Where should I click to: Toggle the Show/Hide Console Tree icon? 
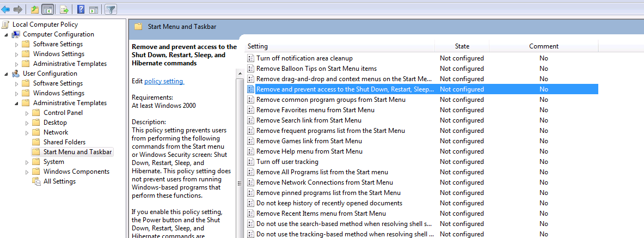[48, 9]
